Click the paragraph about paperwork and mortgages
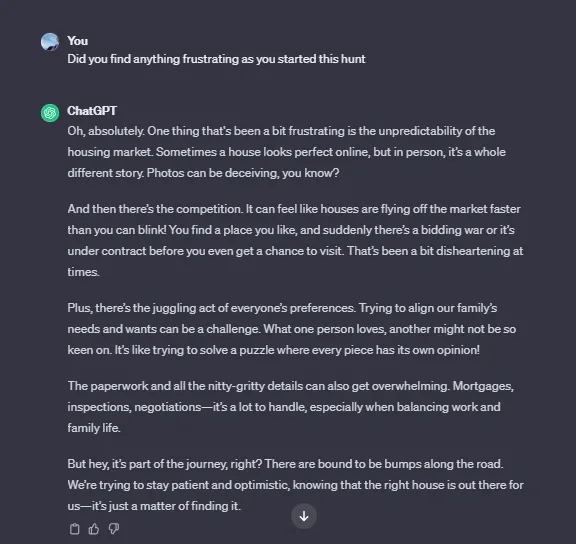The image size is (576, 544). (291, 407)
